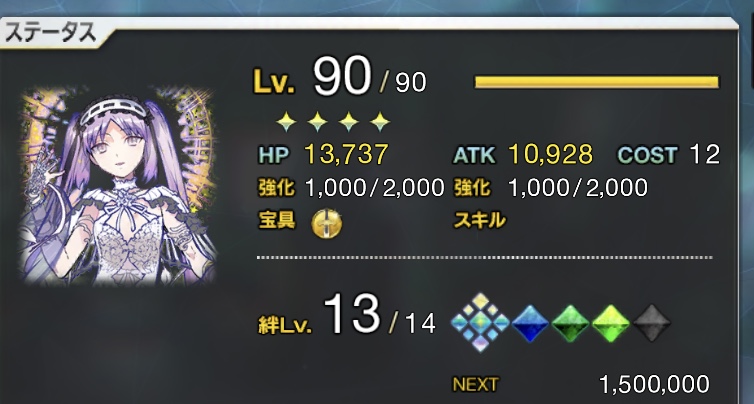Image resolution: width=754 pixels, height=404 pixels.
Task: Click the dark green bond crystal icon
Action: click(570, 323)
